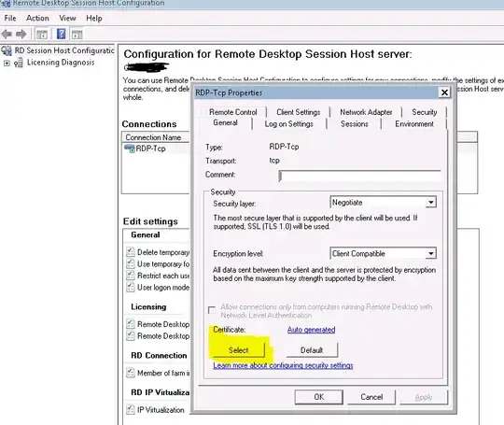
Task: Switch to the Client Settings tab
Action: click(299, 112)
